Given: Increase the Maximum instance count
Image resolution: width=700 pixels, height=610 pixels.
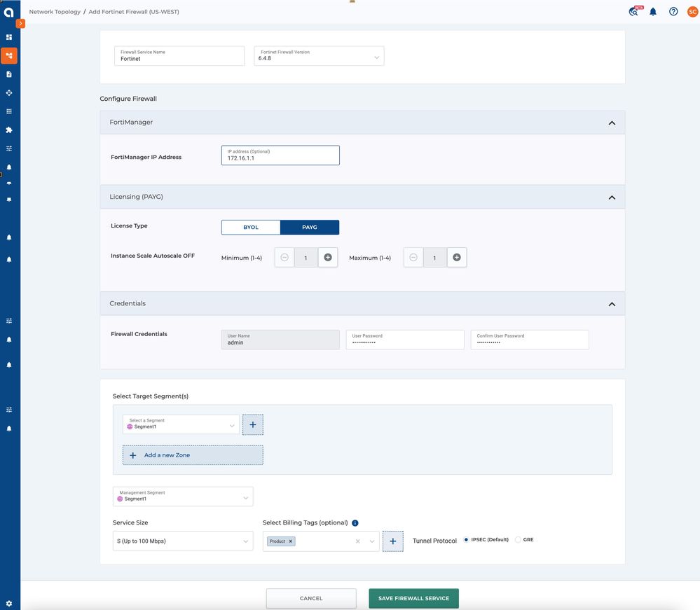Looking at the screenshot, I should click(457, 258).
